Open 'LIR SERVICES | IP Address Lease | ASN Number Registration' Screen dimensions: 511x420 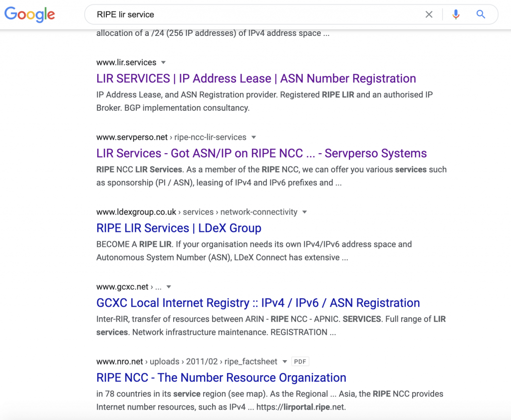(x=256, y=78)
